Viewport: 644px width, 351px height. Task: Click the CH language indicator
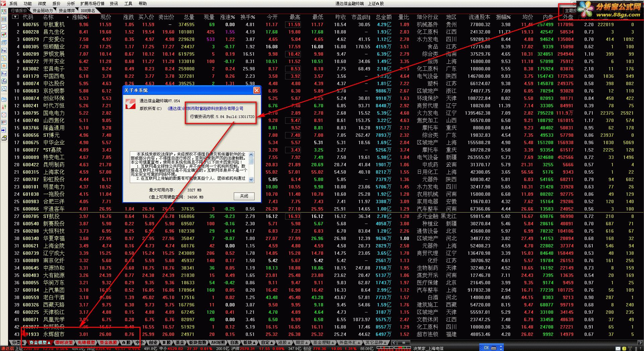coord(486,348)
